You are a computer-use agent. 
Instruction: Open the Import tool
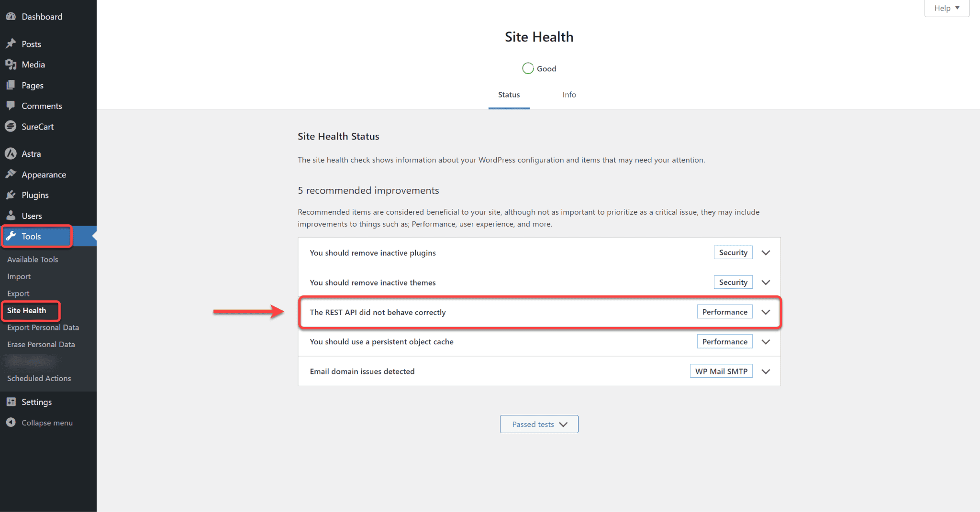[19, 276]
